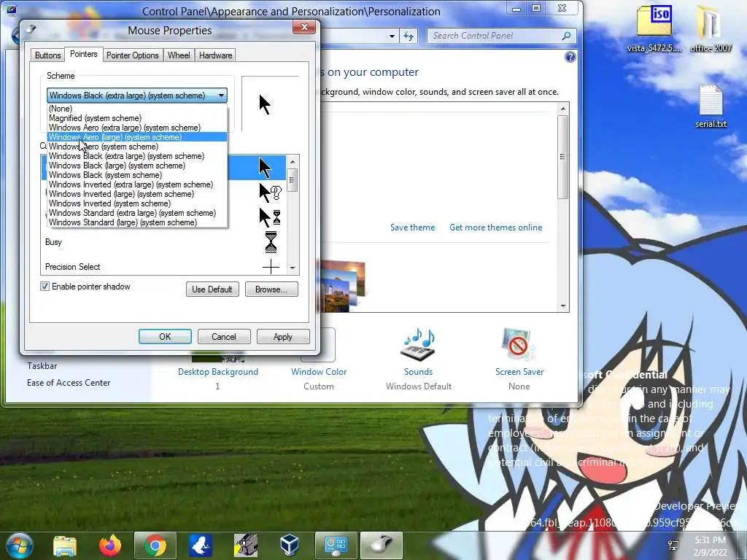The width and height of the screenshot is (747, 560).
Task: Open the Windows Start orb
Action: pos(19,545)
